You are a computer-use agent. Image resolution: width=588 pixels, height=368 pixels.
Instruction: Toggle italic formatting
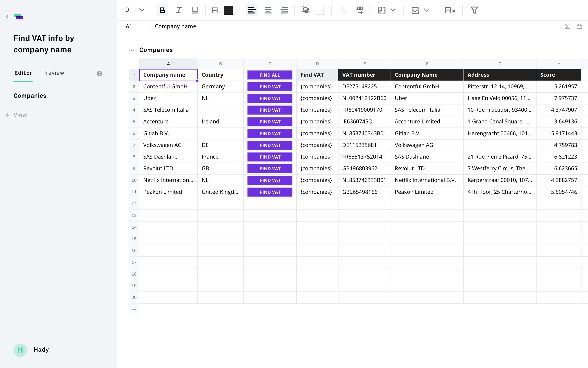(179, 10)
